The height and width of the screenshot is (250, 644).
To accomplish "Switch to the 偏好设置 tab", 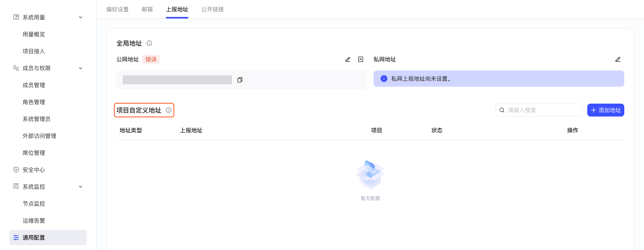I will (x=118, y=9).
